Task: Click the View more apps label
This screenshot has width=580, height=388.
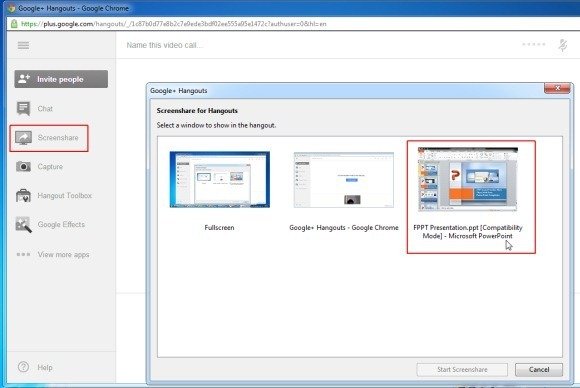Action: point(63,254)
